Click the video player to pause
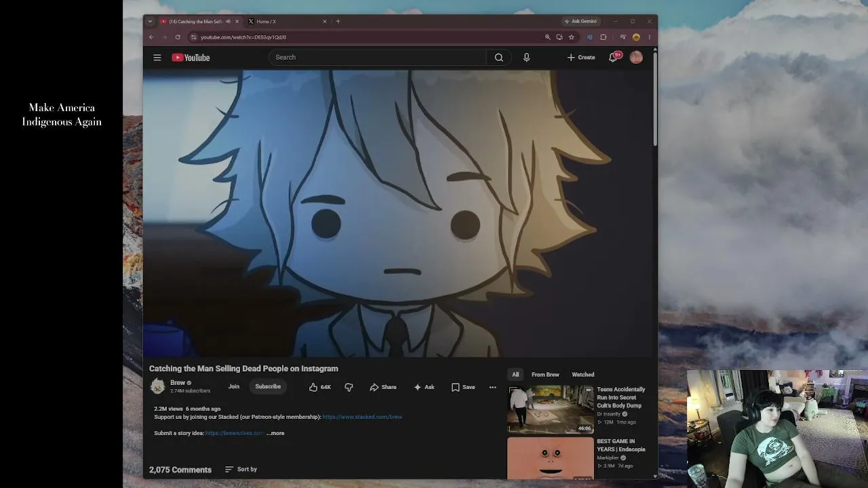 pyautogui.click(x=397, y=213)
